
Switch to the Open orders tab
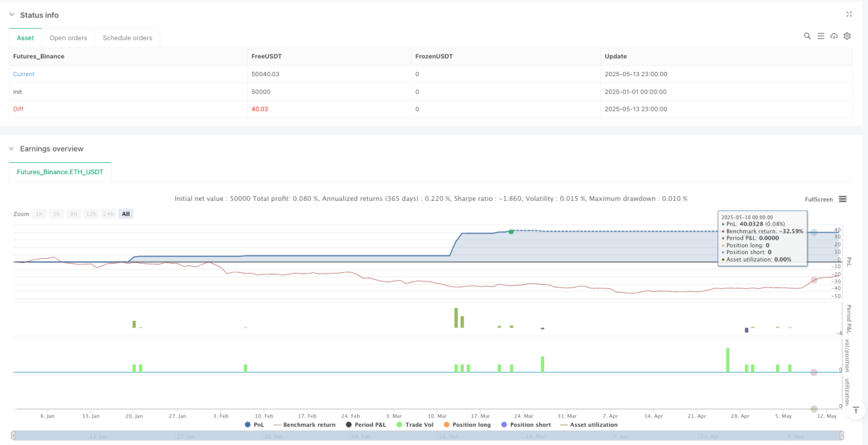(68, 38)
